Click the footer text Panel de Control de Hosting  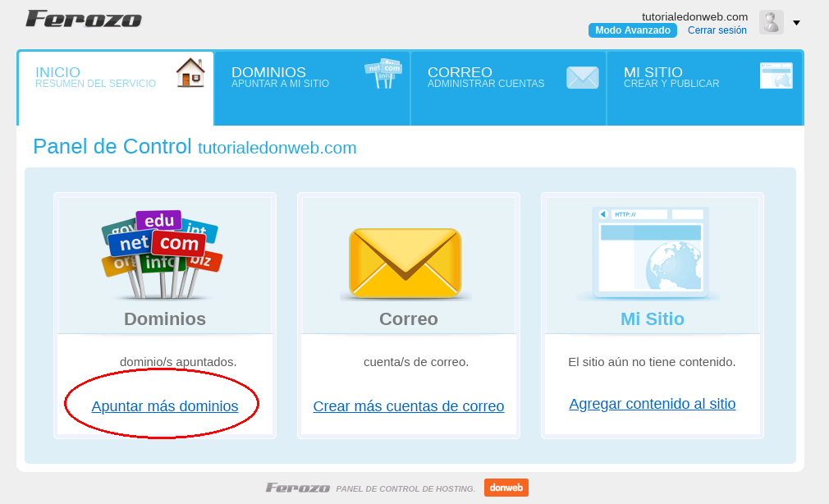pyautogui.click(x=405, y=488)
